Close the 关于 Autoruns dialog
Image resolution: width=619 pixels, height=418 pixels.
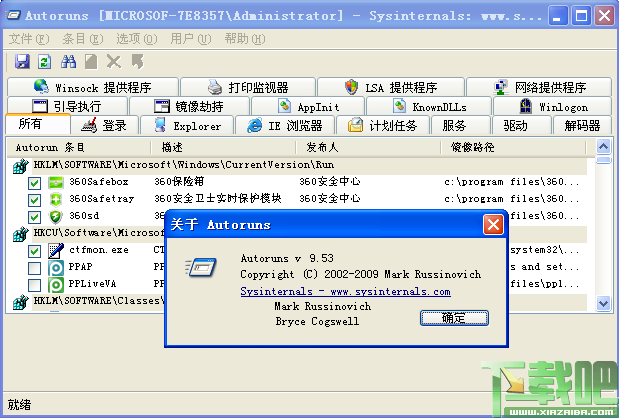coord(493,225)
